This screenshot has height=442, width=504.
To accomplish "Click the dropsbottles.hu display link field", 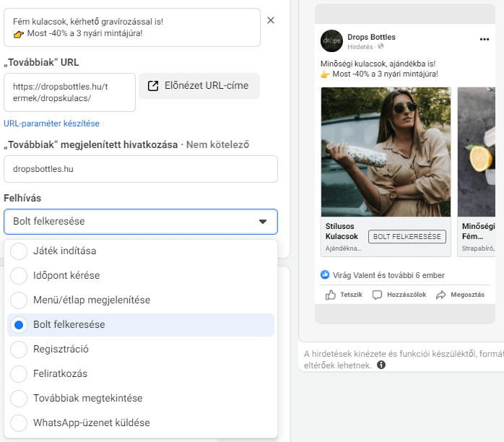I will pyautogui.click(x=141, y=169).
